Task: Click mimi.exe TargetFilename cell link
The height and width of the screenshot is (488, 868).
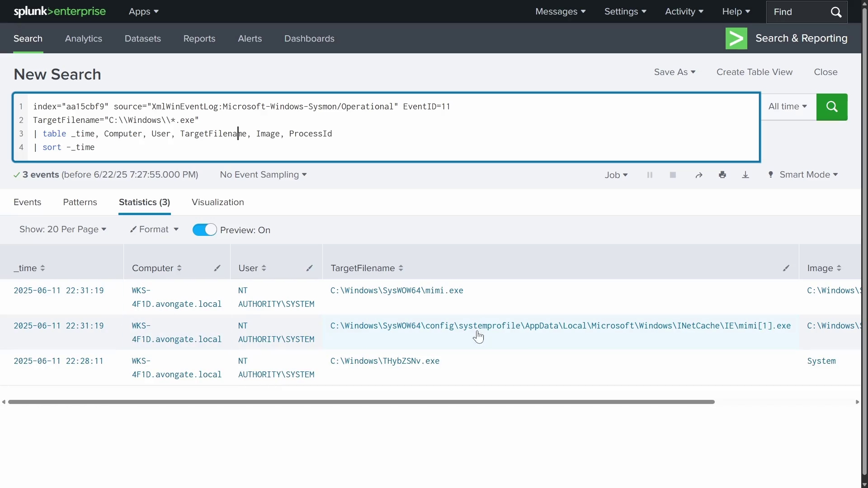Action: pos(396,291)
